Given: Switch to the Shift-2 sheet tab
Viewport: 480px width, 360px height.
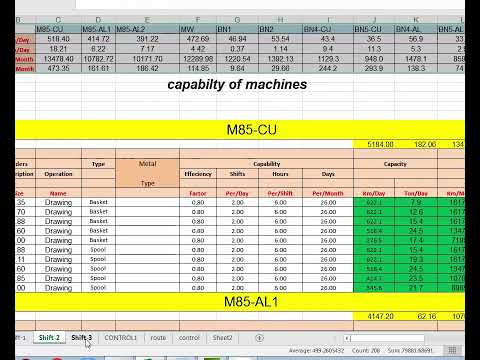Looking at the screenshot, I should pyautogui.click(x=49, y=338).
